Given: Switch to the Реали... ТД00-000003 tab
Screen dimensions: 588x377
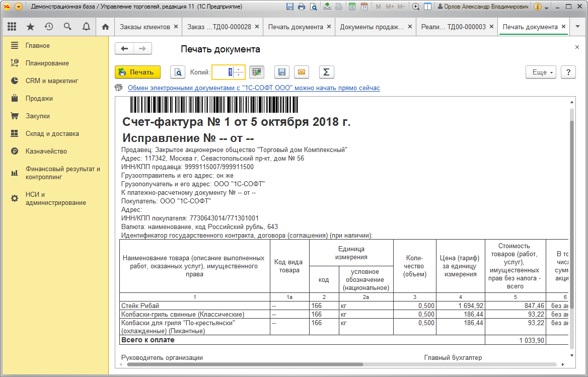Looking at the screenshot, I should (454, 27).
